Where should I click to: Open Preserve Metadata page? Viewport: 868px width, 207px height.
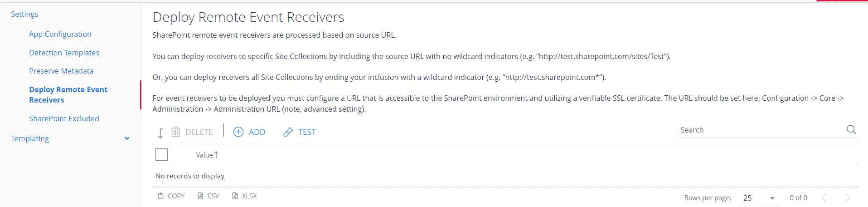pos(61,71)
